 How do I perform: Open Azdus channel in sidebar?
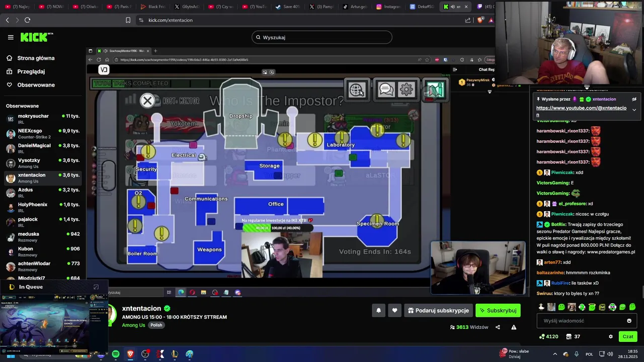[x=43, y=193]
